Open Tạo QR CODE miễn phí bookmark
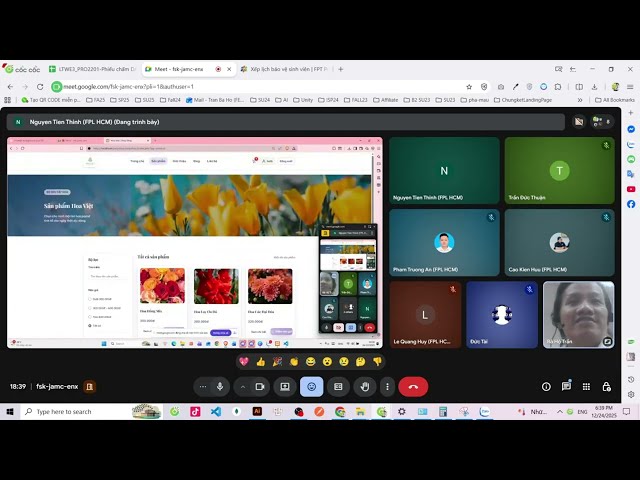The height and width of the screenshot is (480, 640). 51,100
